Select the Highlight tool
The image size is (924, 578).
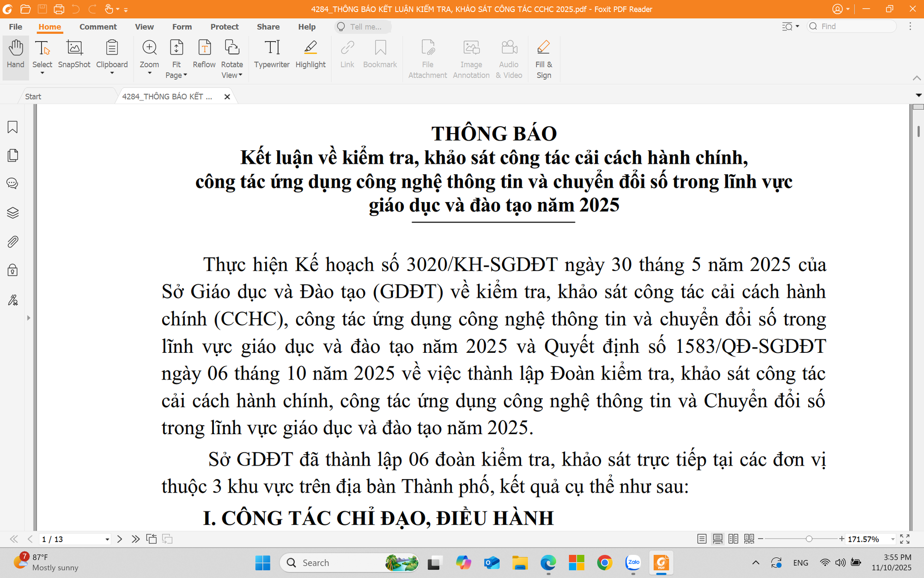click(x=310, y=56)
